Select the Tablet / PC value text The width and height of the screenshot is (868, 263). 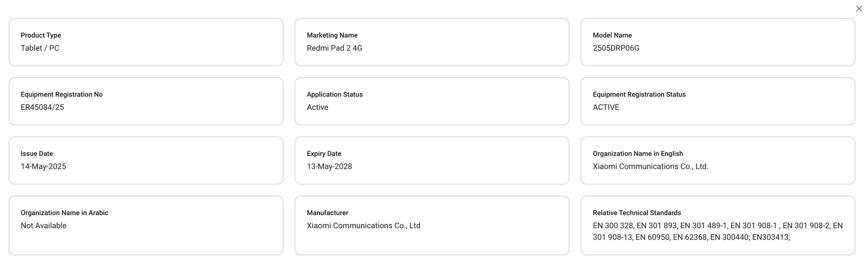click(40, 48)
